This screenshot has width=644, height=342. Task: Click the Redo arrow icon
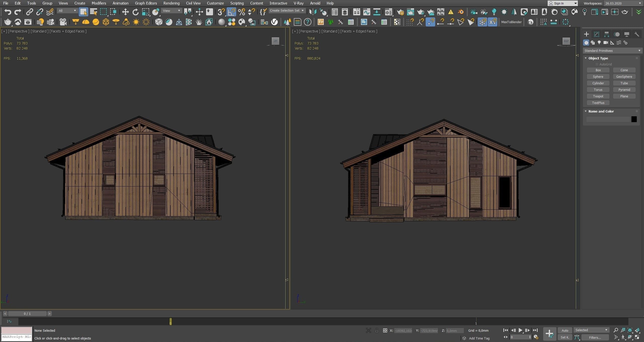[x=18, y=12]
